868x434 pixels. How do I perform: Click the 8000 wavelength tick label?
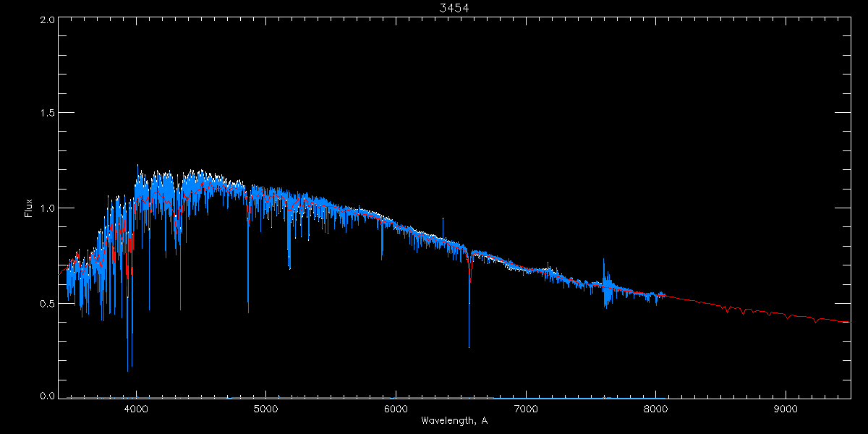click(655, 409)
